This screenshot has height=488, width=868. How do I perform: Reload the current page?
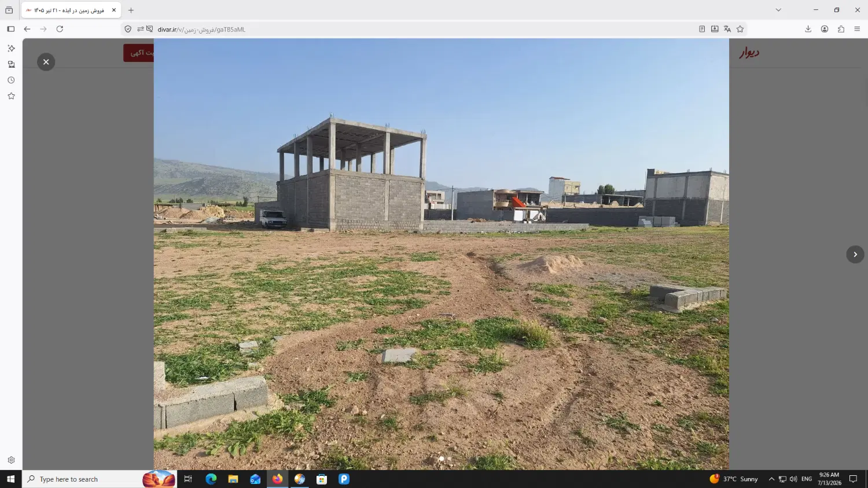(60, 29)
